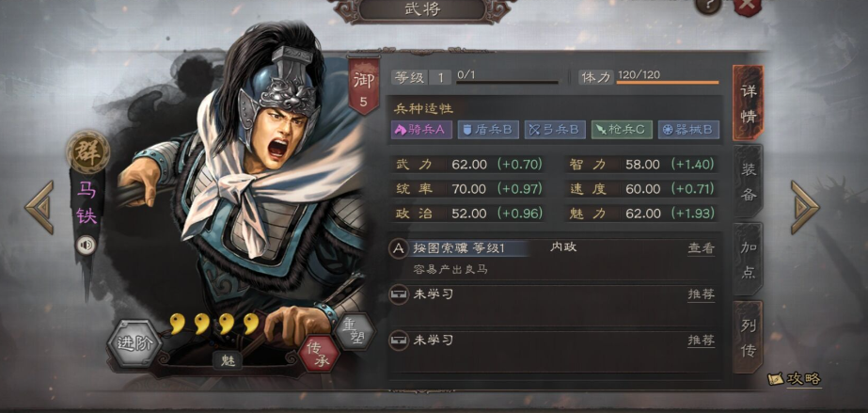Viewport: 868px width, 413px height.
Task: Select the 盾兵B shield troop badge
Action: tap(488, 130)
